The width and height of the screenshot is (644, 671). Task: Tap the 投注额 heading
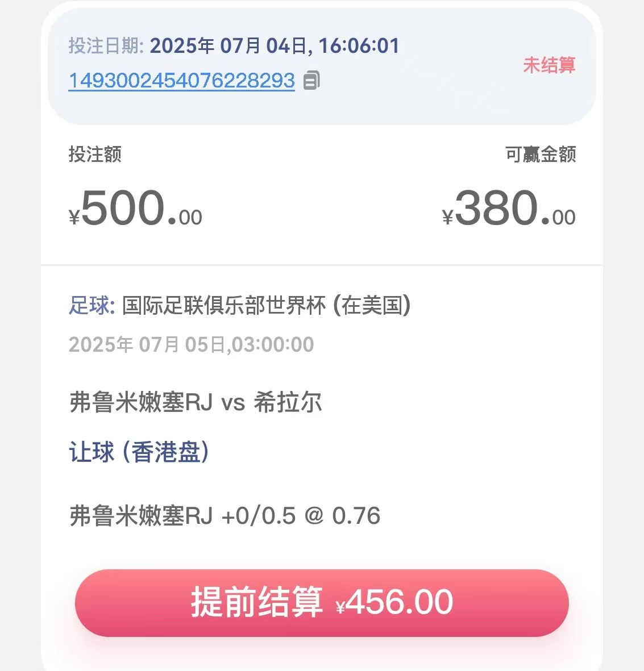pos(95,154)
